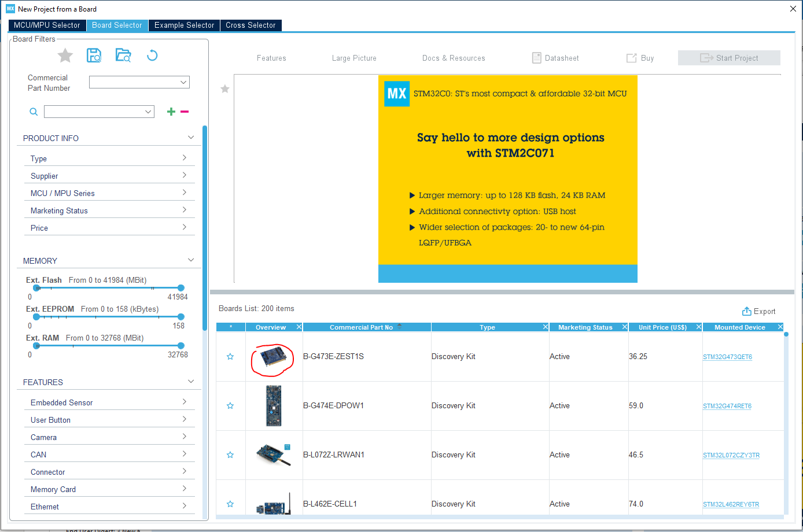The height and width of the screenshot is (532, 803).
Task: Open the board Datasheet
Action: click(555, 58)
